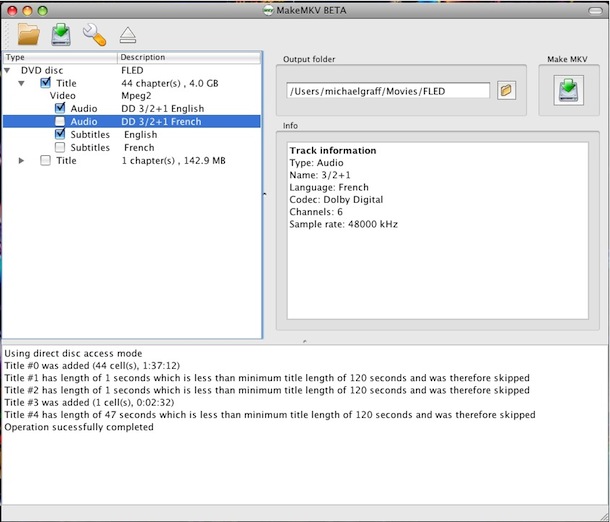Image resolution: width=610 pixels, height=522 pixels.
Task: Check the 142.9 MB Title checkbox
Action: coord(46,161)
